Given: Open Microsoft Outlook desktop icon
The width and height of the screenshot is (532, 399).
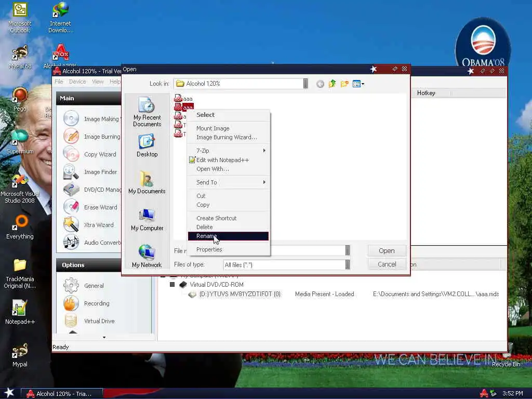Looking at the screenshot, I should tap(20, 18).
